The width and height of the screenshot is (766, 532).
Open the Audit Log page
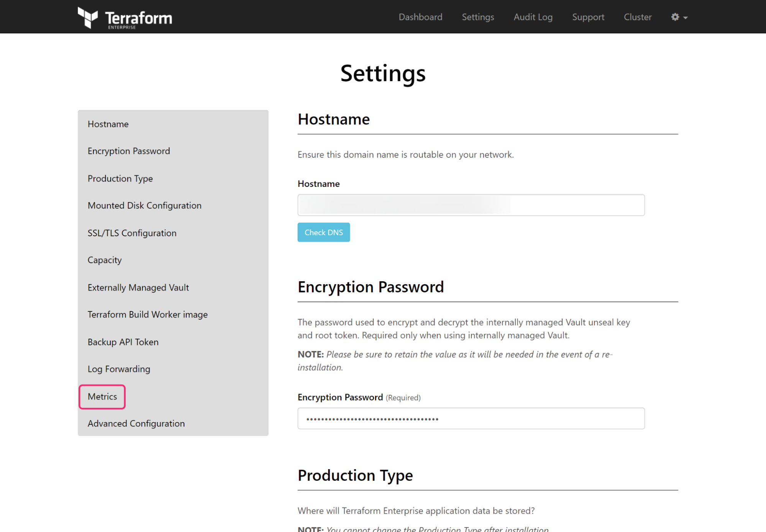[533, 17]
